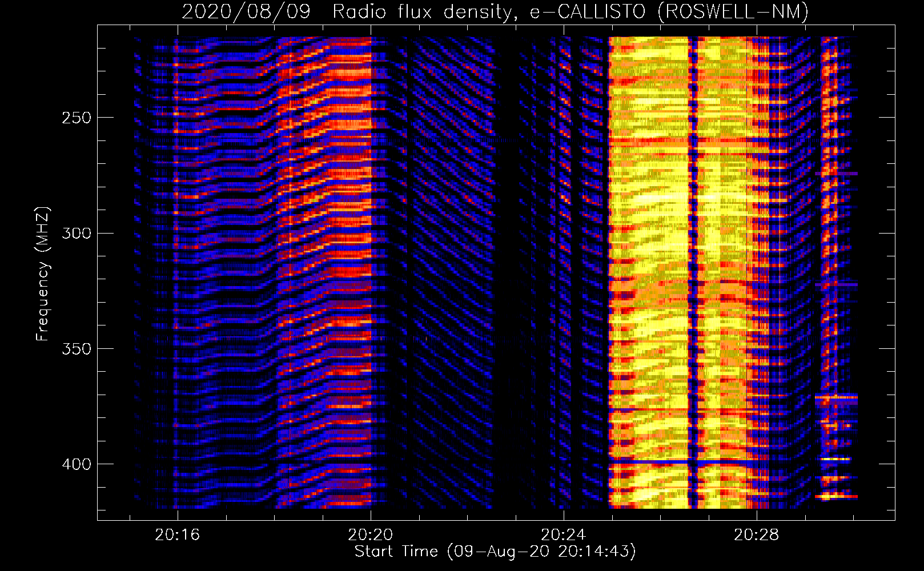Image resolution: width=924 pixels, height=571 pixels.
Task: Click the 20:20 time tick label
Action: coord(371,535)
